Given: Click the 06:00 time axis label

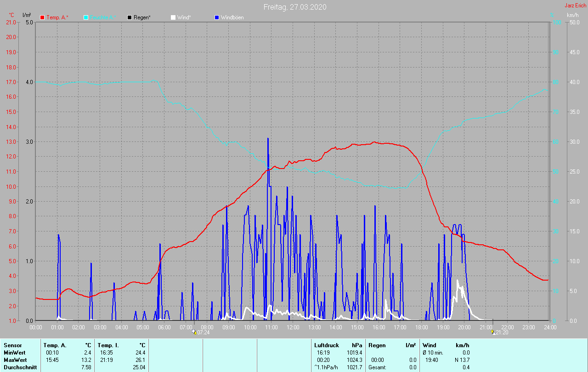Looking at the screenshot, I should tap(164, 327).
